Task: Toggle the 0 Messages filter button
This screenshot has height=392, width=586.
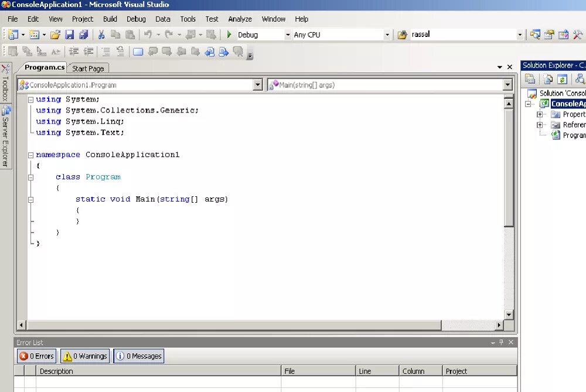Action: pyautogui.click(x=139, y=356)
